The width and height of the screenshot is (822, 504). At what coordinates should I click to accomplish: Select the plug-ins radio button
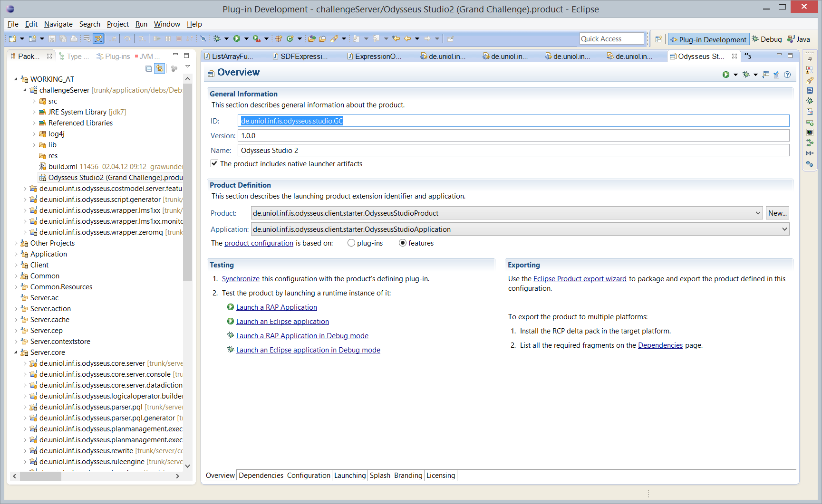pyautogui.click(x=351, y=243)
